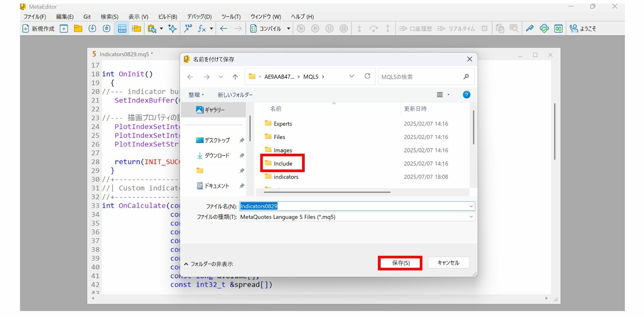Open the ファイル(F) menu
Viewport: 644px width, 317px height.
(35, 17)
